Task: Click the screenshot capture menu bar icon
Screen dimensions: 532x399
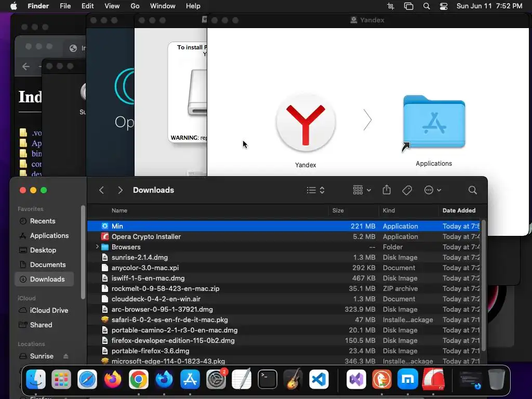Action: [x=391, y=6]
